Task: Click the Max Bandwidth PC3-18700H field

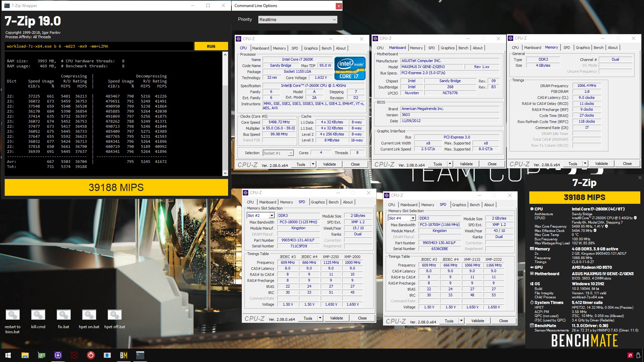Action: (x=439, y=225)
